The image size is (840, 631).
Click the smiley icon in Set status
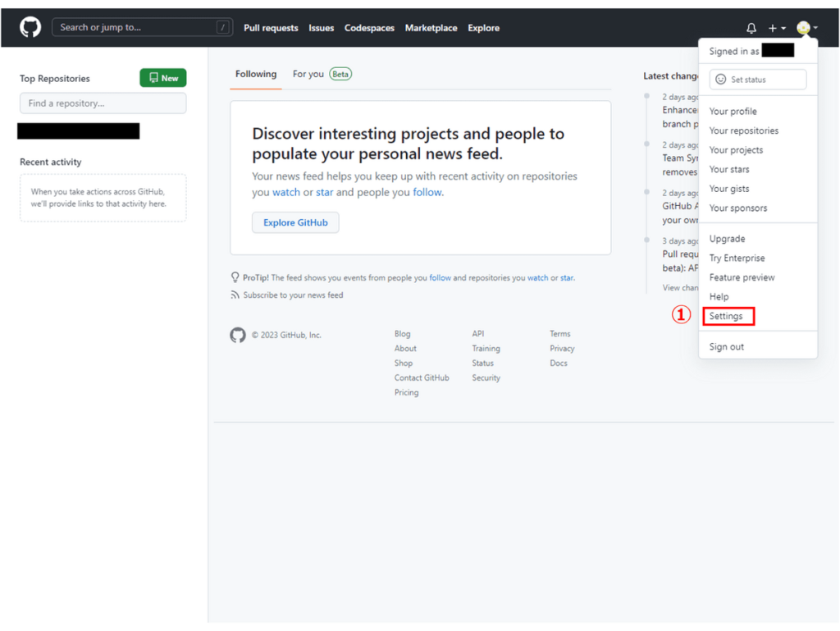720,80
